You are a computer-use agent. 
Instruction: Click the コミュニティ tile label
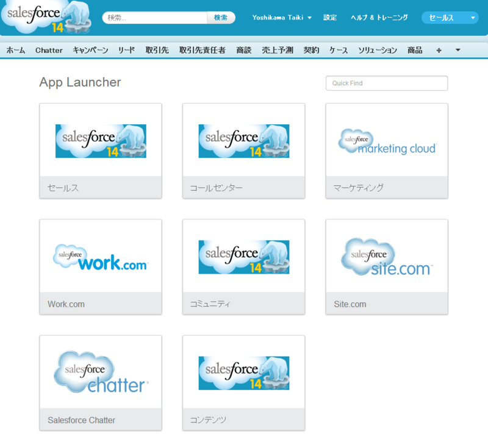click(210, 304)
